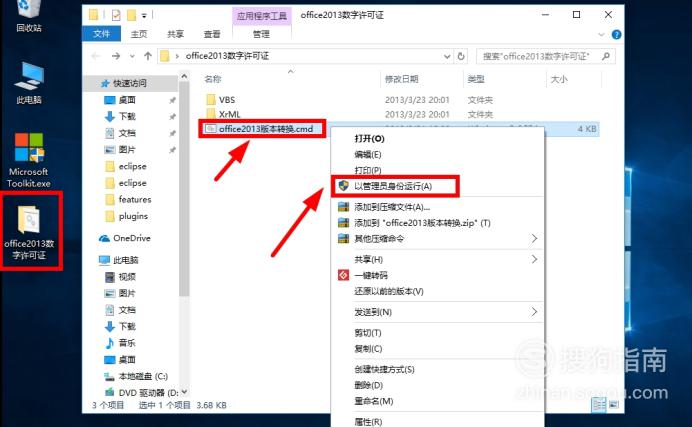Open the 主页 ribbon tab

pyautogui.click(x=139, y=34)
